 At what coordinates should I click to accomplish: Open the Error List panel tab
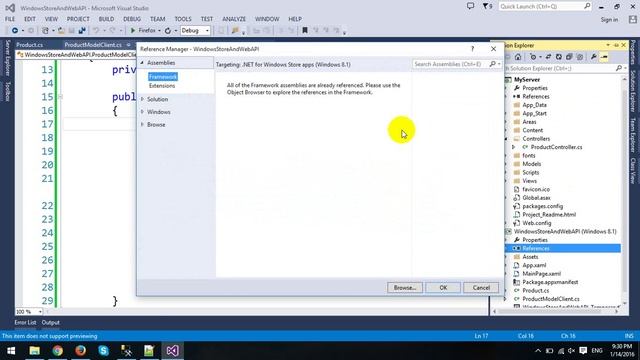25,322
